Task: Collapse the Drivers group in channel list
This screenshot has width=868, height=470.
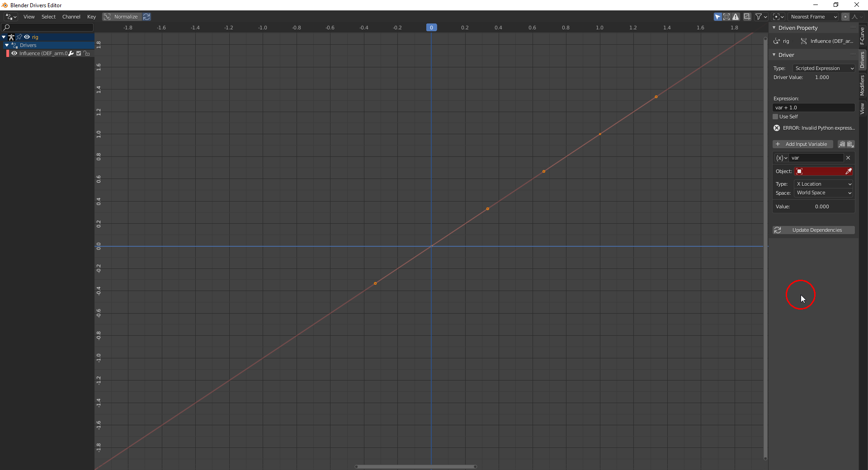Action: pos(6,45)
